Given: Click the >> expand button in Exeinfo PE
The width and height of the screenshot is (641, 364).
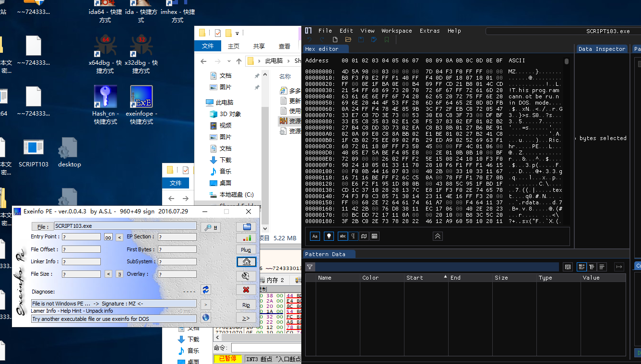Looking at the screenshot, I should 246,317.
